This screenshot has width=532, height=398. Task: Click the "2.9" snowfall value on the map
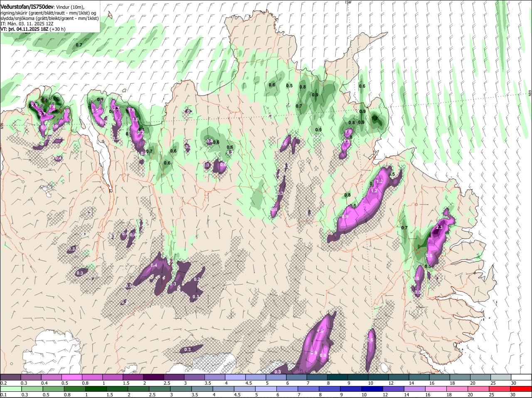point(34,104)
